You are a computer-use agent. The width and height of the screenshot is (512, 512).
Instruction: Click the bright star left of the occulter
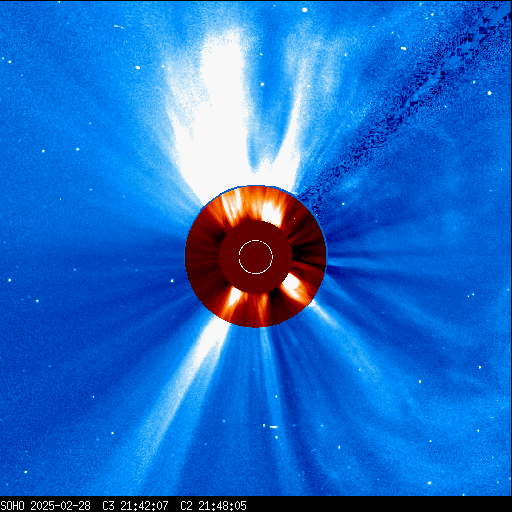click(172, 281)
